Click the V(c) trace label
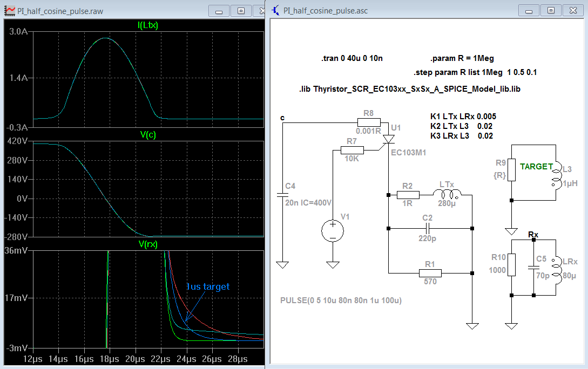 [x=148, y=135]
